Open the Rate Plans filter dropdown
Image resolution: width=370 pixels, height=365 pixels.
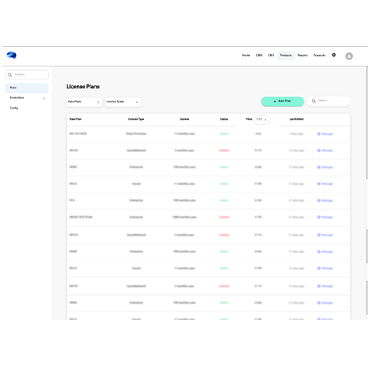click(x=84, y=102)
